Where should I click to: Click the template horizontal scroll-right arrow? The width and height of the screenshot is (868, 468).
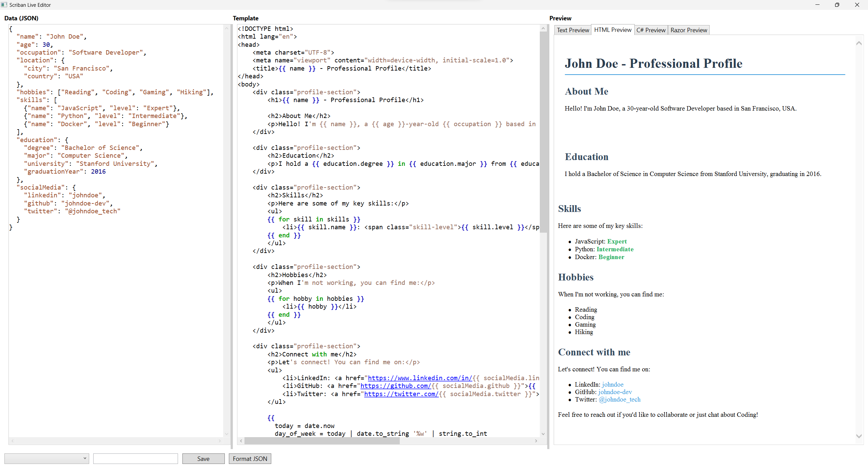[x=536, y=441]
